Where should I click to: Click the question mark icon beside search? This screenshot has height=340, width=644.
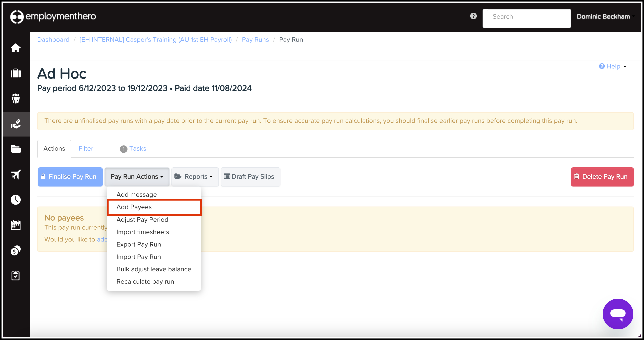(x=473, y=16)
